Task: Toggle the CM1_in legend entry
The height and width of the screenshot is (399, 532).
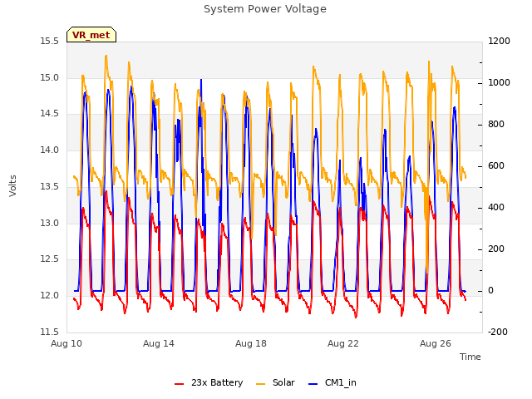Action: [332, 382]
